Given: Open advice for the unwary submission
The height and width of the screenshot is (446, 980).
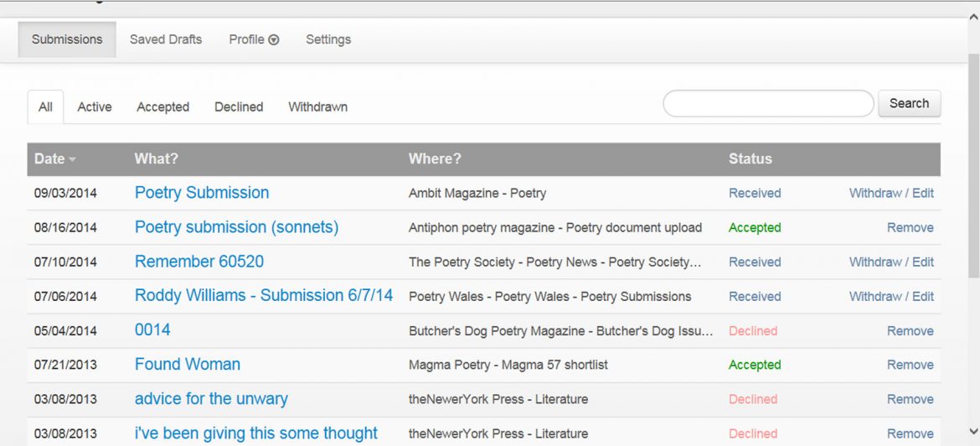Looking at the screenshot, I should click(x=211, y=399).
